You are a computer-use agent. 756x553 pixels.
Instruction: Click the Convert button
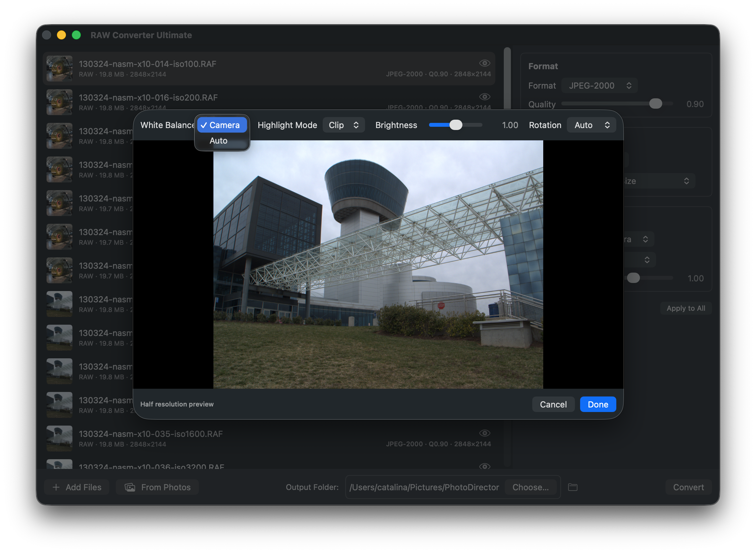click(x=688, y=487)
